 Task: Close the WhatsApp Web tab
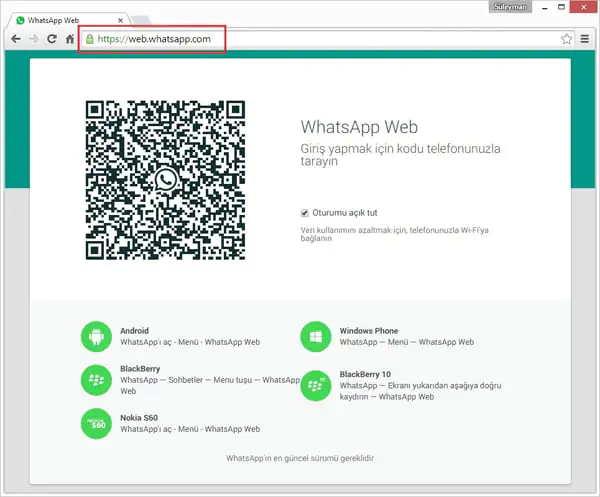coord(121,20)
